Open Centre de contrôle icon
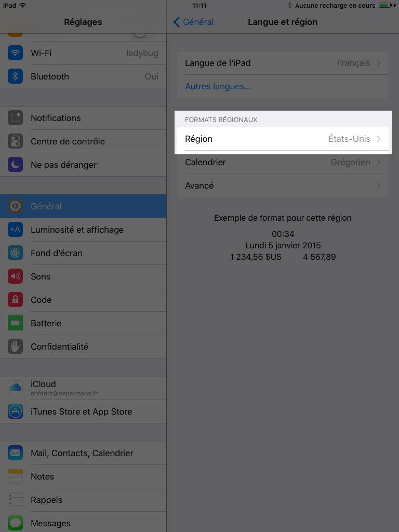 tap(15, 141)
